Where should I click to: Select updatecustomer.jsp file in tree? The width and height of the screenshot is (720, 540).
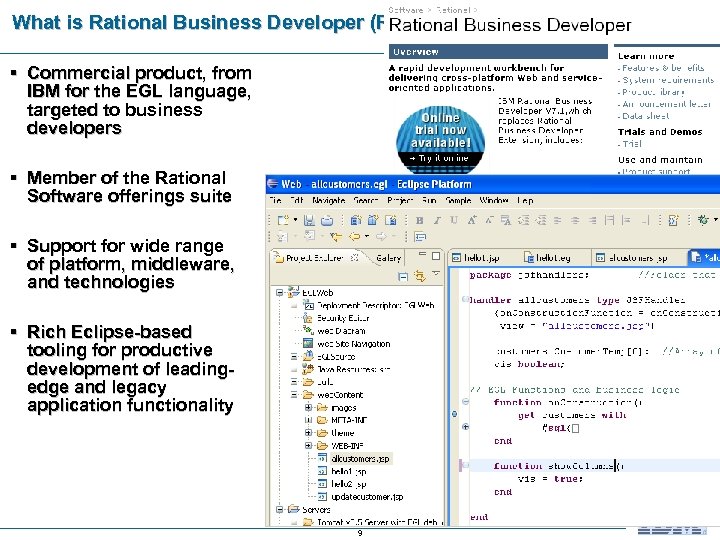tap(367, 497)
